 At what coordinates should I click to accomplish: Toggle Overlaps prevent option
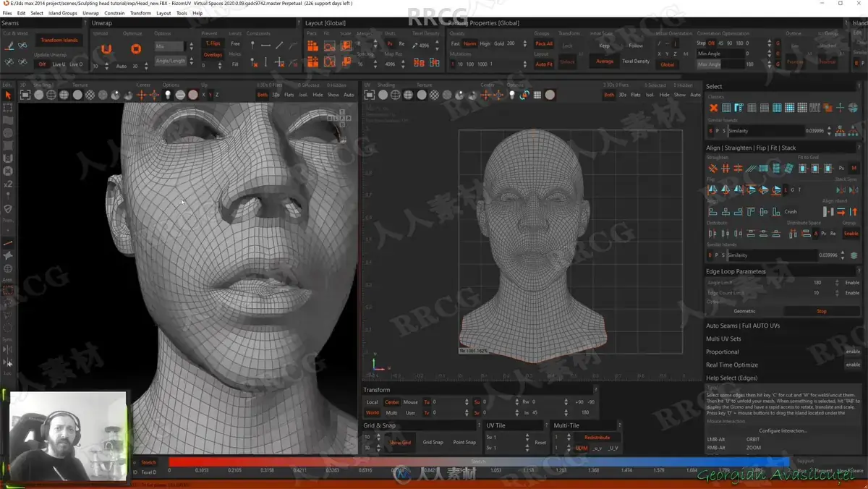coord(213,55)
